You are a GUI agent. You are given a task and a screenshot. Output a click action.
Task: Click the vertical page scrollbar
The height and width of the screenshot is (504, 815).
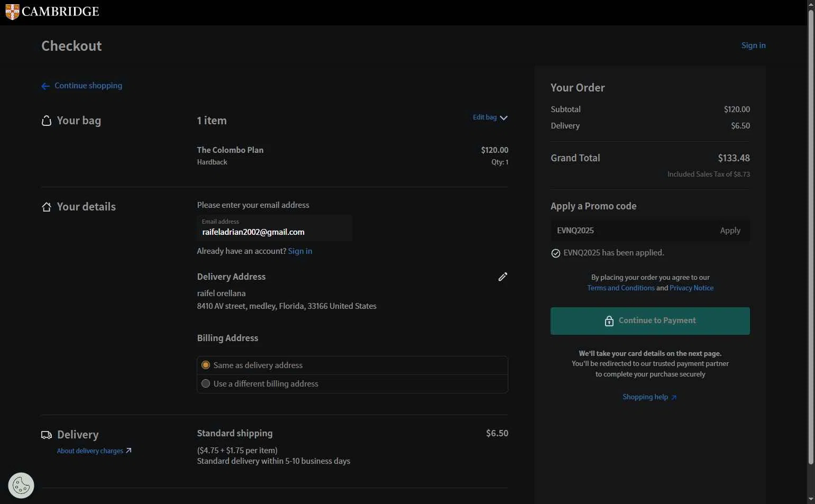[811, 236]
